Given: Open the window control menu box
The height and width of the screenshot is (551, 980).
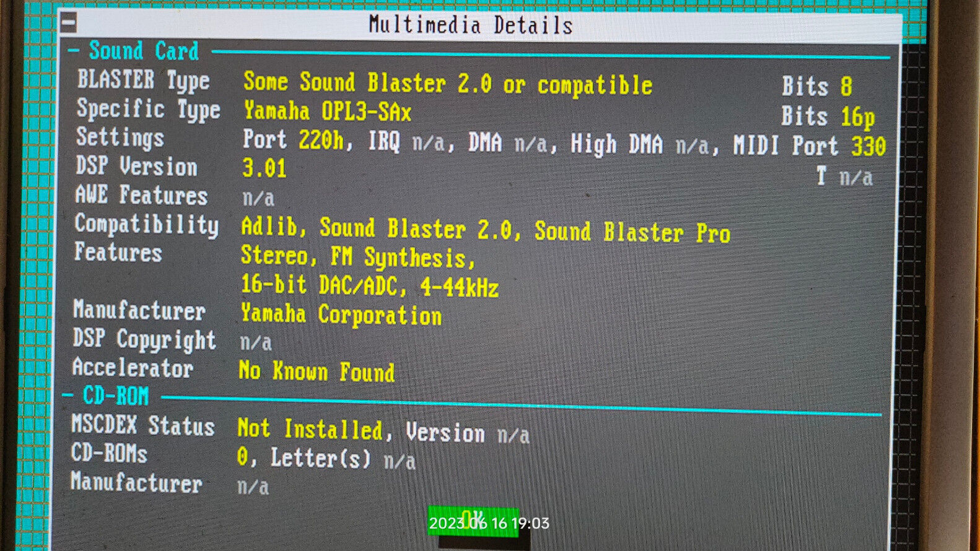Looking at the screenshot, I should 69,23.
